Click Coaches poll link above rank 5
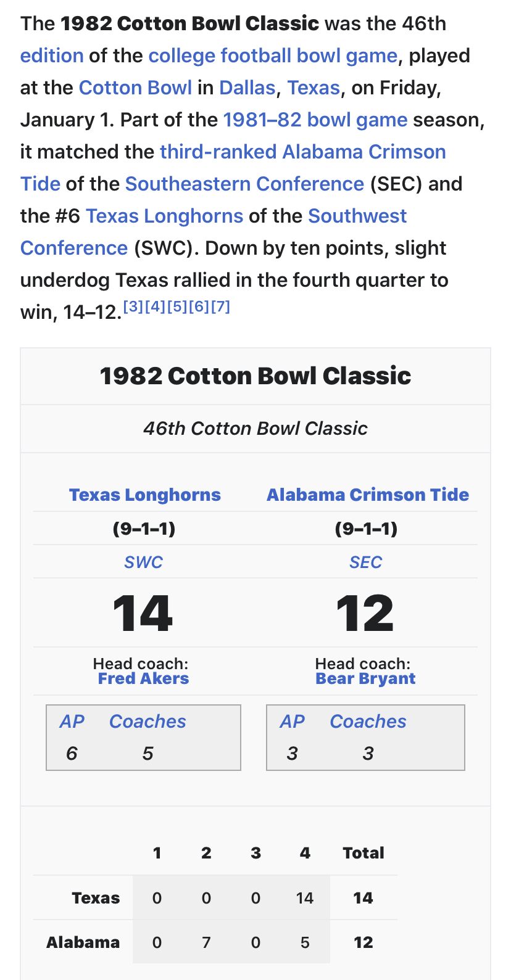The height and width of the screenshot is (980, 511). point(147,722)
